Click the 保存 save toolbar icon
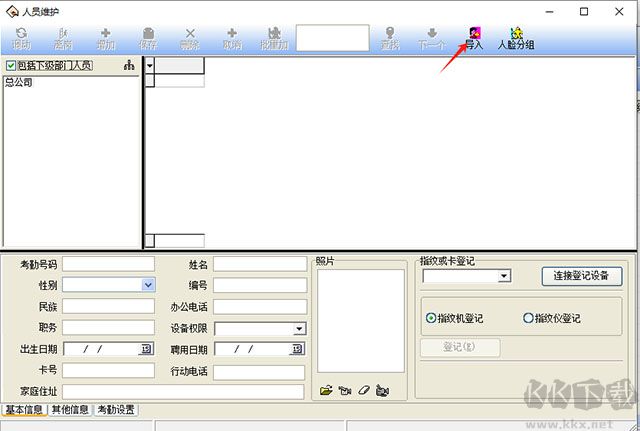The image size is (640, 431). 148,38
